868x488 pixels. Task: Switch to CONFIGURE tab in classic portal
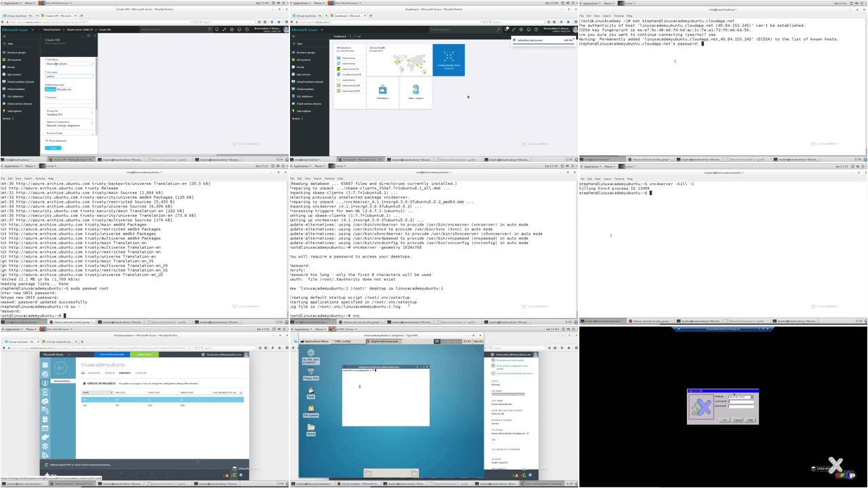point(140,373)
